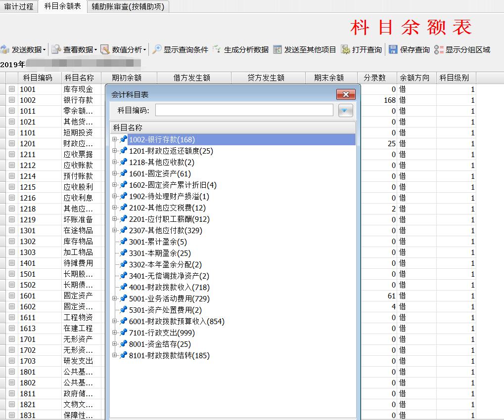Click the 打开查询 icon

(x=345, y=49)
